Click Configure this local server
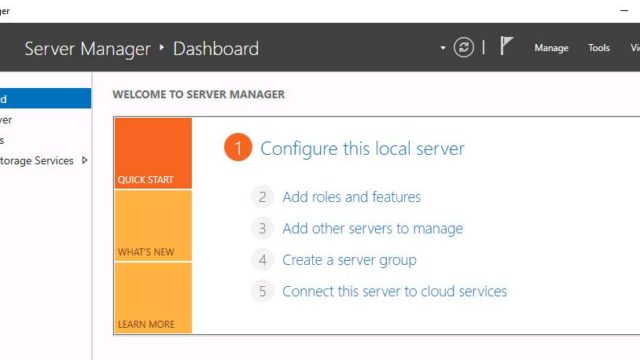The width and height of the screenshot is (640, 360). 362,149
